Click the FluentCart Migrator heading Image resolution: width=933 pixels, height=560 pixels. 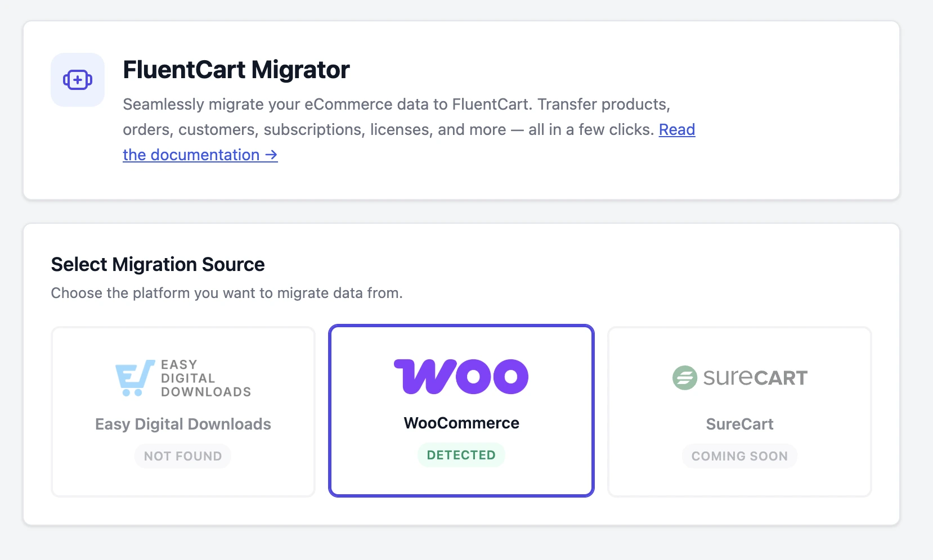[x=236, y=70]
